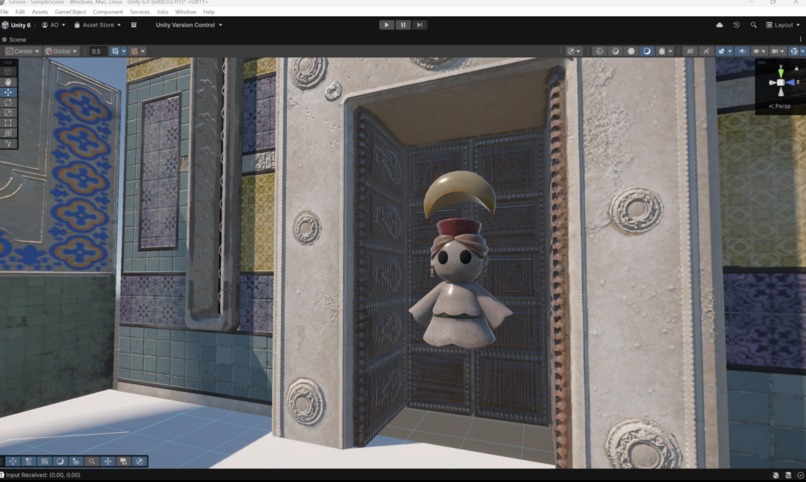This screenshot has height=482, width=806.
Task: Open the Component menu
Action: 107,12
